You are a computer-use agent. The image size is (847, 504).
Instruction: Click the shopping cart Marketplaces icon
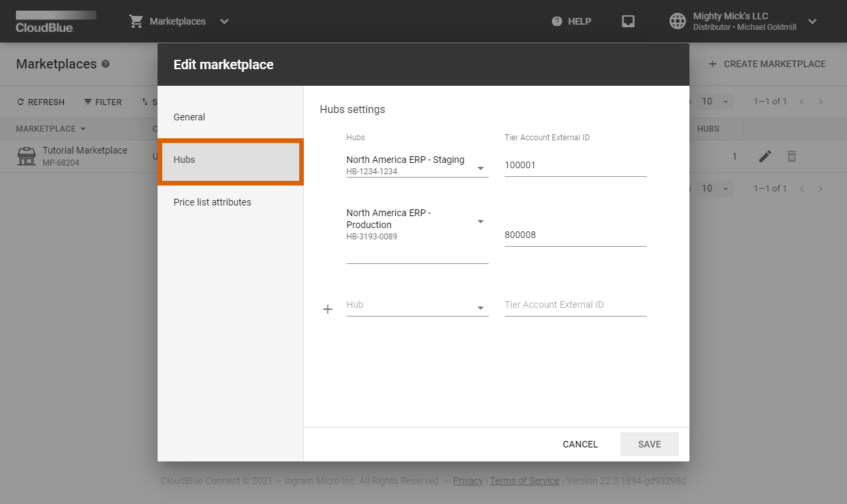136,21
